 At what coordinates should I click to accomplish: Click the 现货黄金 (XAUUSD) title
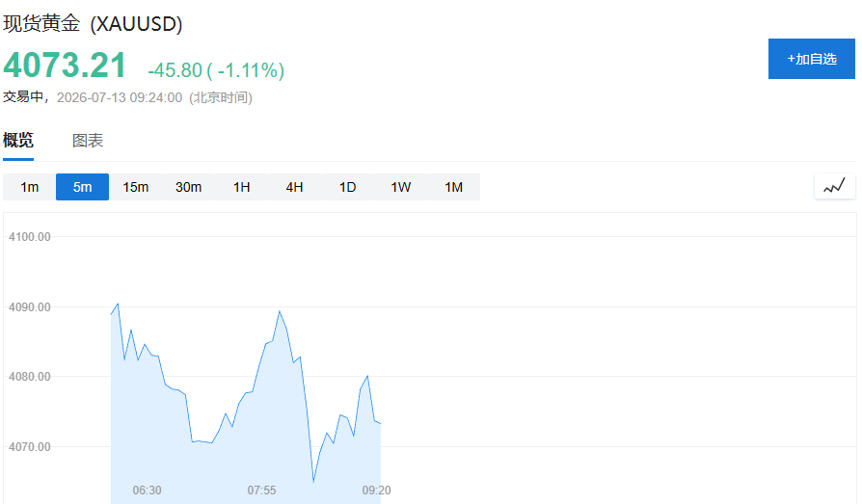93,24
